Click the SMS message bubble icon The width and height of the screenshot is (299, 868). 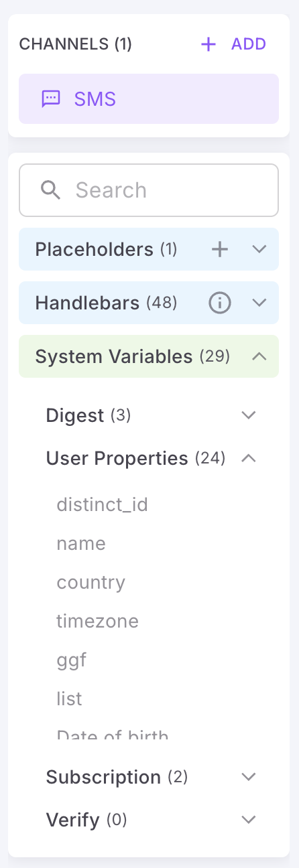tap(50, 99)
